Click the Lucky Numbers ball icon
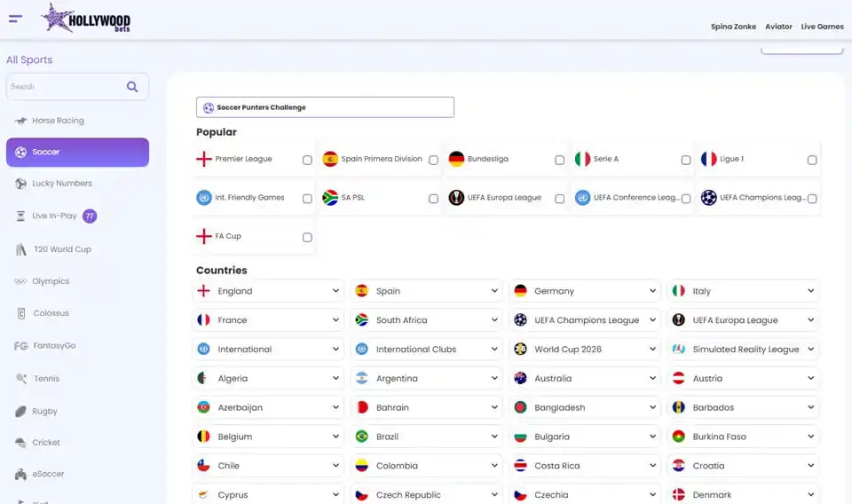This screenshot has width=852, height=504. tap(20, 184)
